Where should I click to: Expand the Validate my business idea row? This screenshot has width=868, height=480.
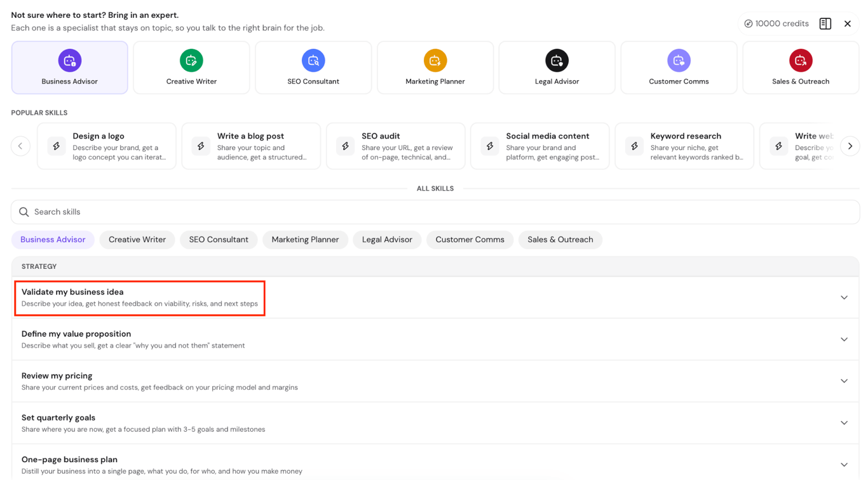coord(435,298)
